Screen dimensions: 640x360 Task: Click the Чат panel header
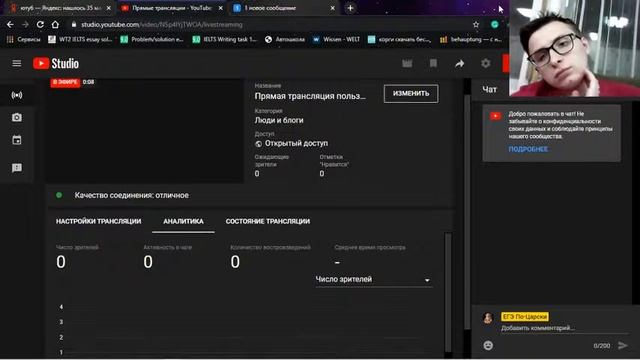tap(489, 89)
